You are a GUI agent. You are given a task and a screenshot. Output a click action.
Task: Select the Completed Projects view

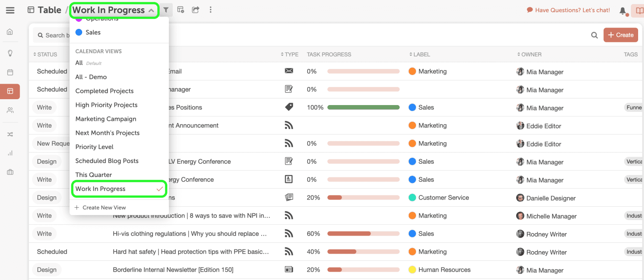coord(104,91)
